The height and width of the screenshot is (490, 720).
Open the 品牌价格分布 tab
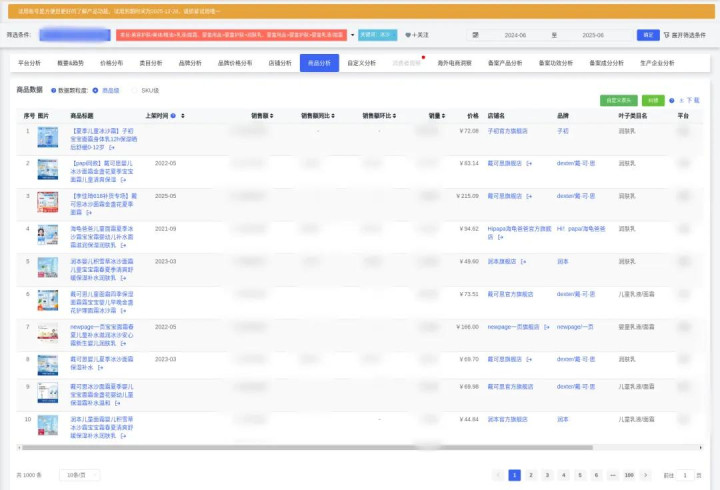pos(235,63)
